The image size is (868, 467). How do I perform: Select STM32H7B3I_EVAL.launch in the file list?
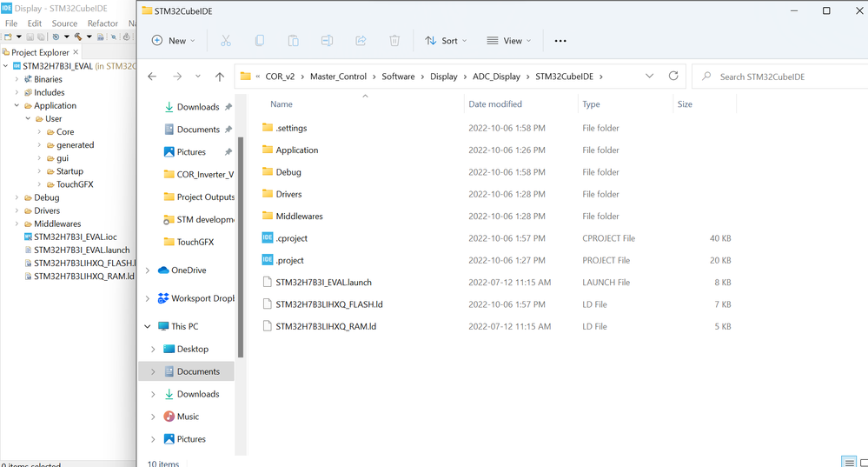pyautogui.click(x=323, y=282)
